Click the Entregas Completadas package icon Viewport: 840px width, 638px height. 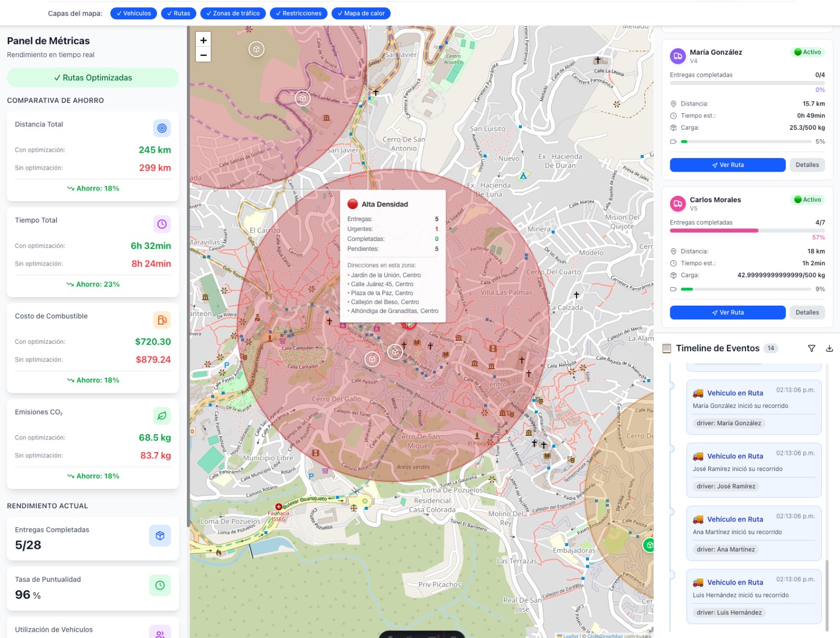click(x=160, y=536)
